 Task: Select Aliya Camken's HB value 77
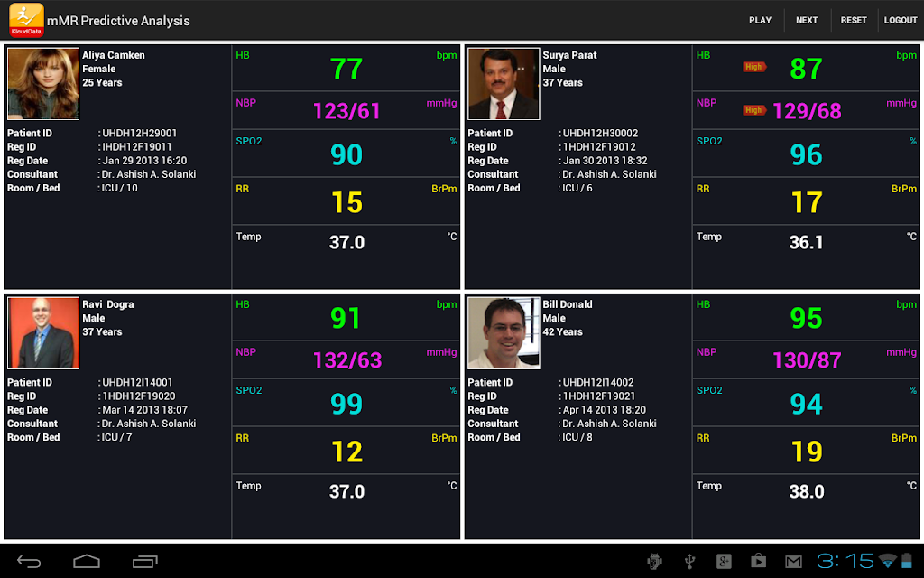[x=346, y=69]
